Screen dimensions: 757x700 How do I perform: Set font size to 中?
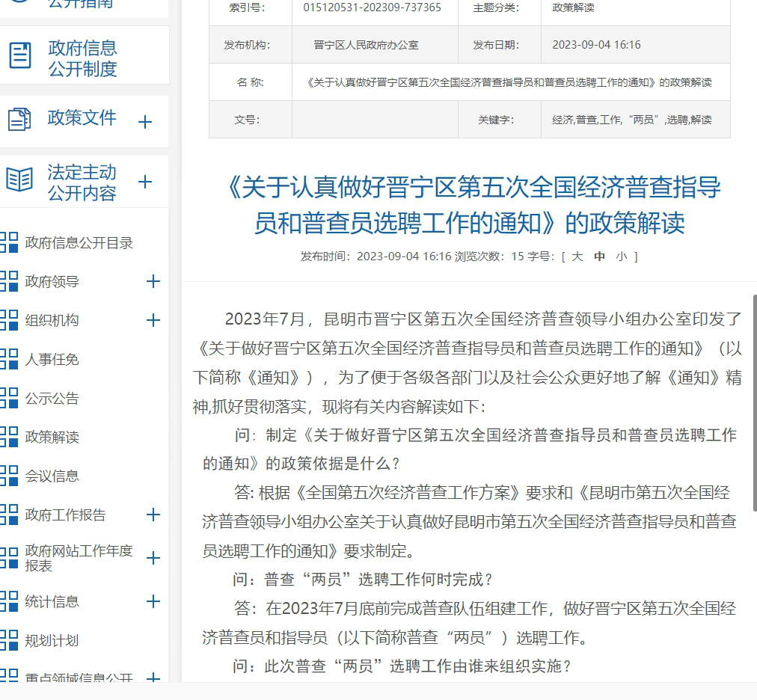pos(600,257)
